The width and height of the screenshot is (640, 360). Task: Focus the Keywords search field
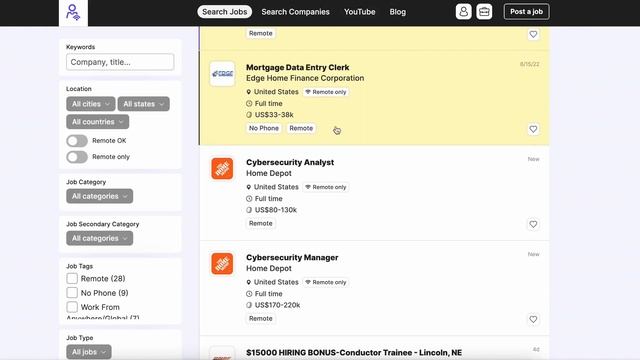pos(120,62)
